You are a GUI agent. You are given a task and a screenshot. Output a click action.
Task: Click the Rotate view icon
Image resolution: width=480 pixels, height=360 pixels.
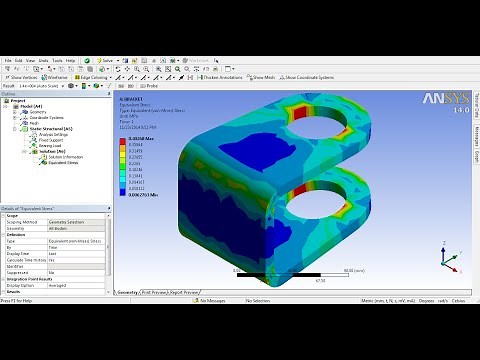(x=118, y=69)
